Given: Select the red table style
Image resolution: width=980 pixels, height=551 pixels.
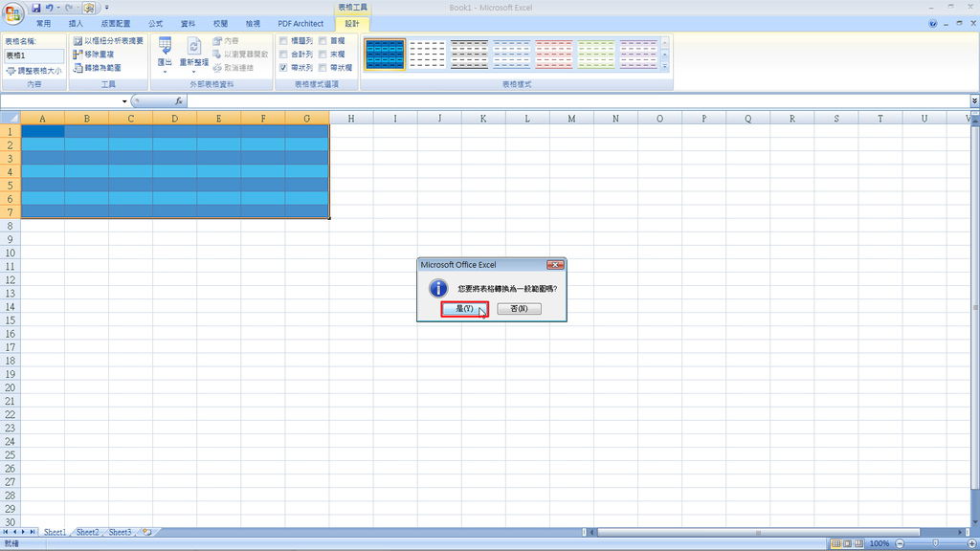Looking at the screenshot, I should 554,55.
